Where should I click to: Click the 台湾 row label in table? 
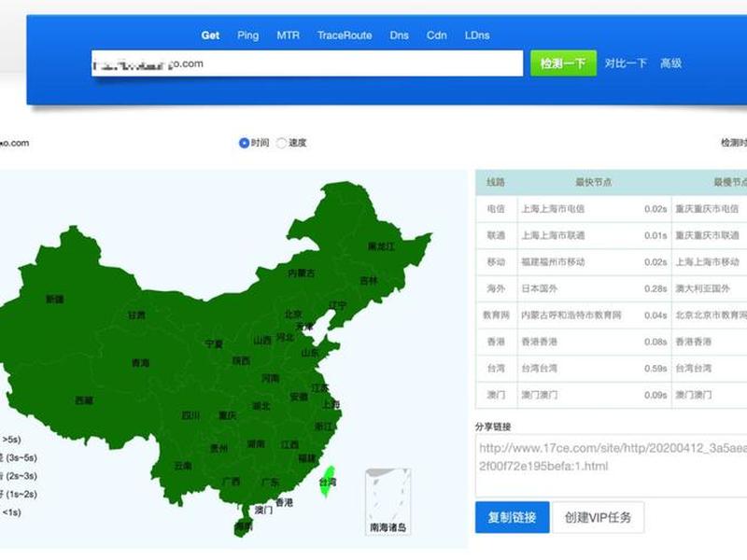[496, 368]
